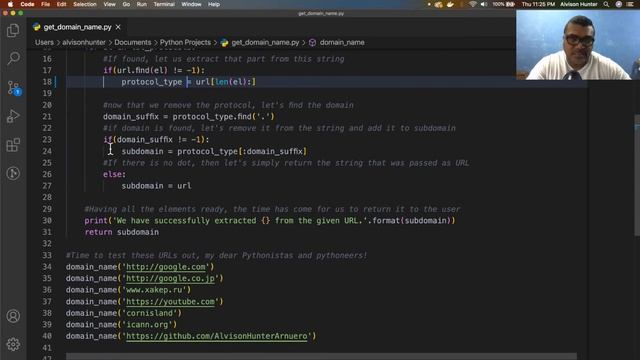Click 'domain_suffix = protocol_type.find' on line 21
This screenshot has width=640, height=360.
tap(189, 117)
